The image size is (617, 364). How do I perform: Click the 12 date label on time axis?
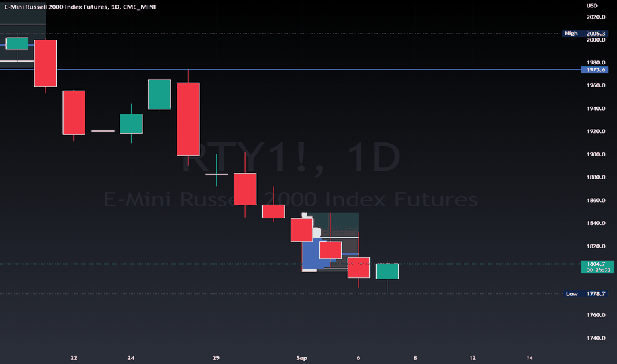click(x=472, y=357)
